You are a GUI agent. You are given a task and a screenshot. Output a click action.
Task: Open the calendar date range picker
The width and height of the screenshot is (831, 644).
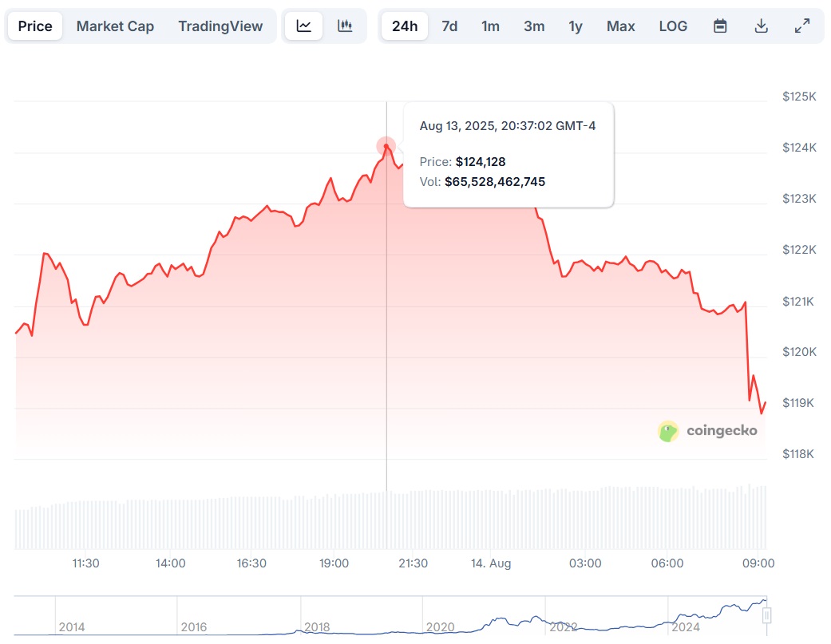pos(720,26)
